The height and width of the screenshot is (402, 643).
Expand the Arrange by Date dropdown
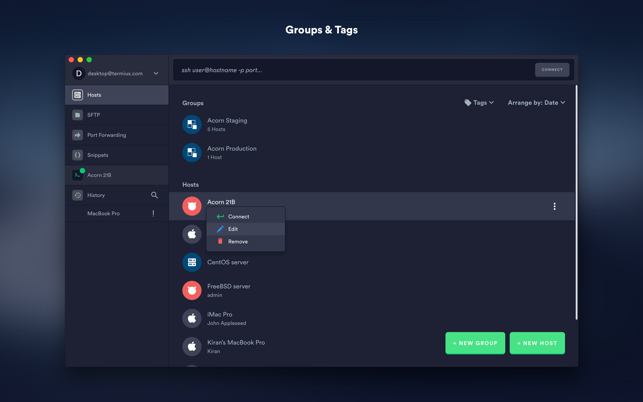[536, 103]
